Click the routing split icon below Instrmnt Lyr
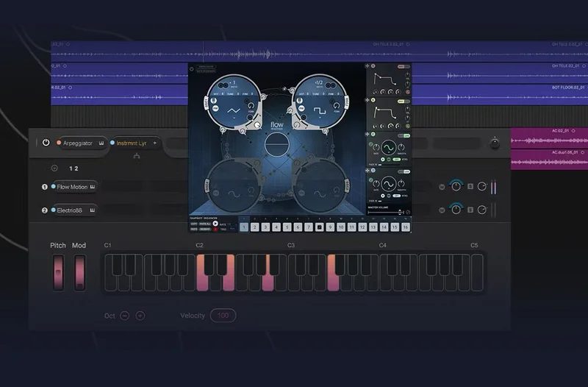The width and height of the screenshot is (588, 387). coord(137,156)
